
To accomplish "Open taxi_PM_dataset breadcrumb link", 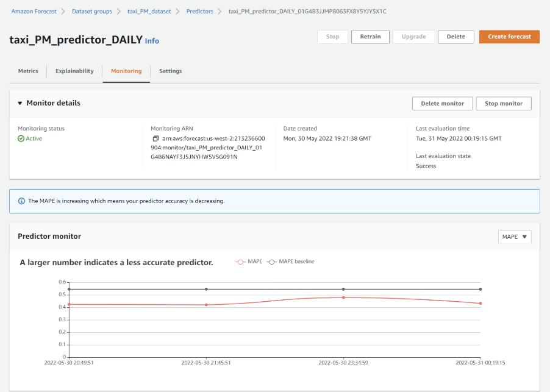I will [x=149, y=12].
